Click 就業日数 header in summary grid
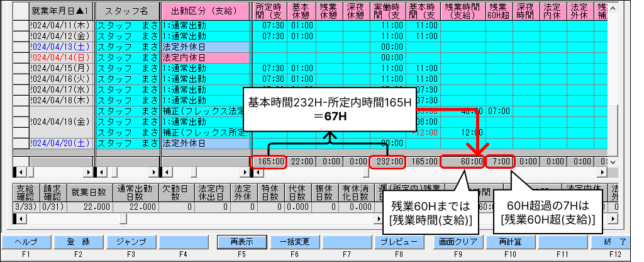 click(x=89, y=192)
